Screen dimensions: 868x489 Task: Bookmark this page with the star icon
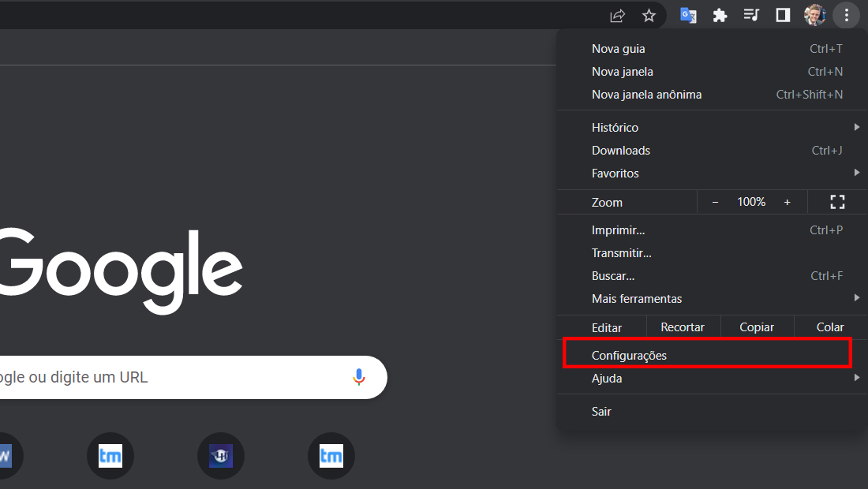click(649, 16)
